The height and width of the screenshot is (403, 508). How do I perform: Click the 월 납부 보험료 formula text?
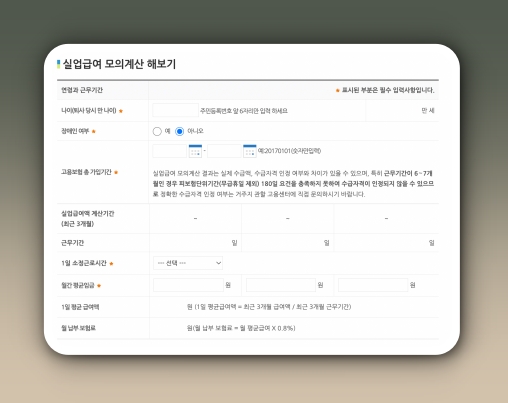[x=241, y=328]
